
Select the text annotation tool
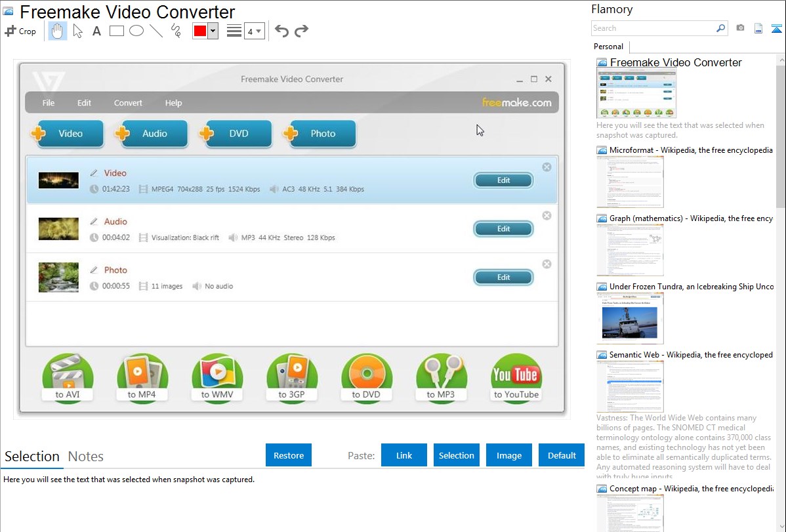point(96,31)
